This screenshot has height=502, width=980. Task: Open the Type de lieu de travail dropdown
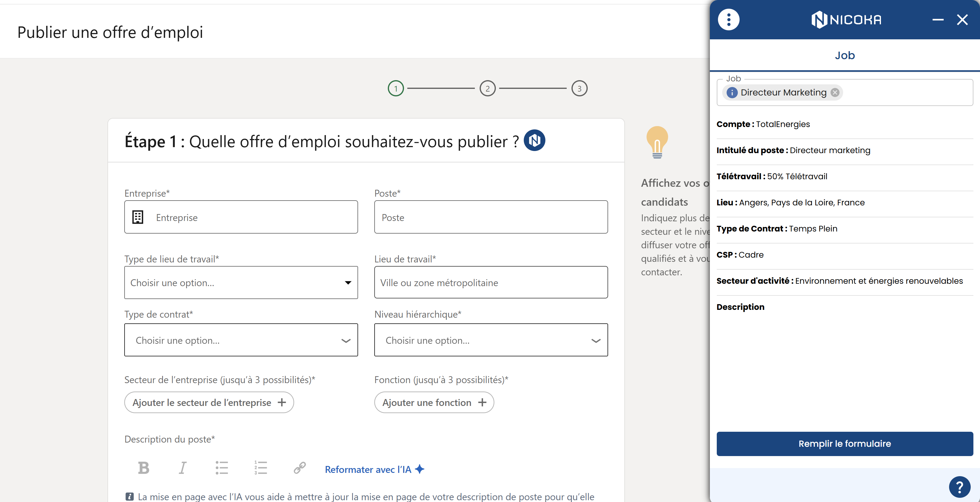(241, 283)
